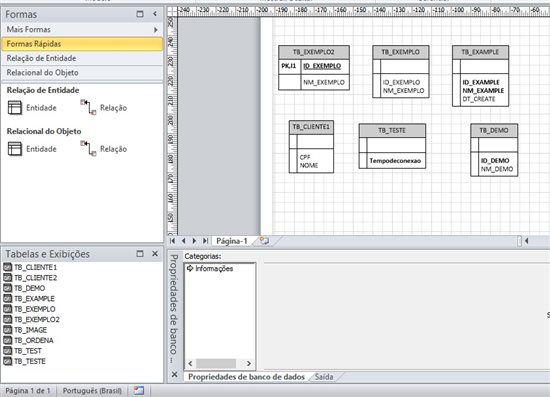Image resolution: width=550 pixels, height=397 pixels.
Task: Click the TB_EXAMPLE table icon in list
Action: point(7,298)
